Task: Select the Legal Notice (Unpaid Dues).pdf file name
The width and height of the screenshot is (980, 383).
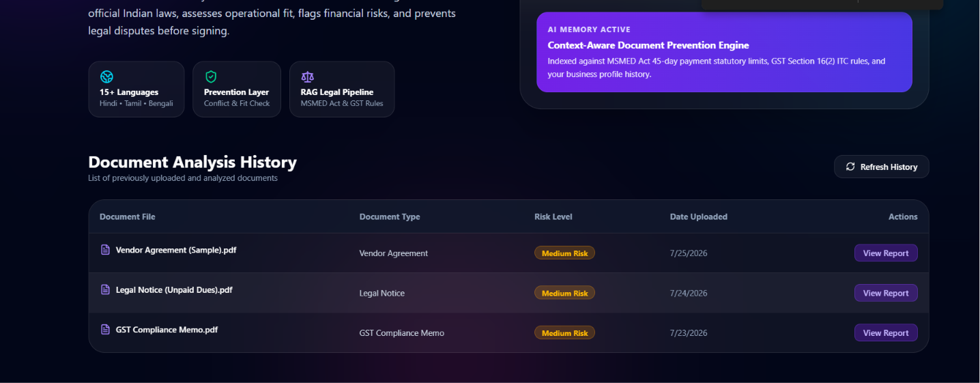Action: pos(174,289)
